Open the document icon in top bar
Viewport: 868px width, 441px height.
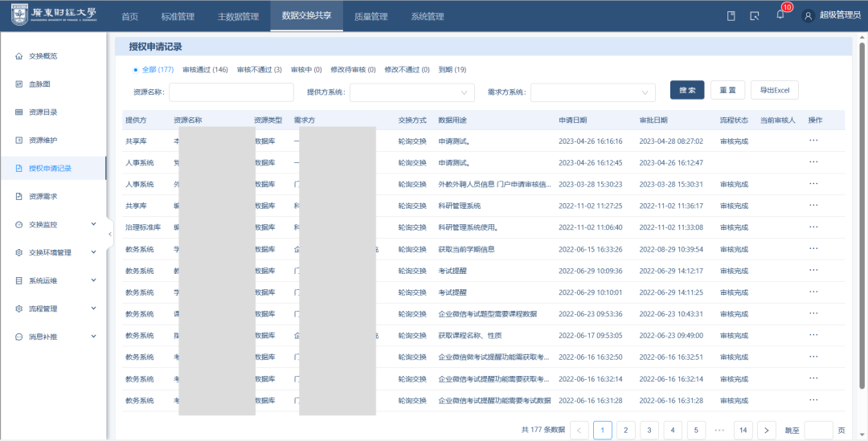coord(731,15)
